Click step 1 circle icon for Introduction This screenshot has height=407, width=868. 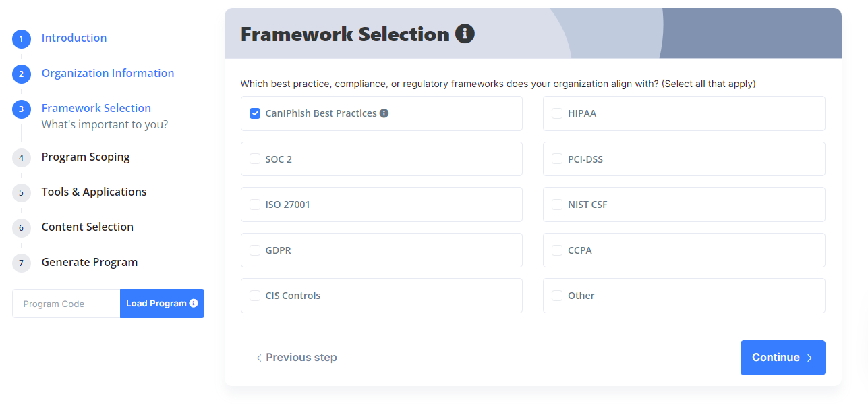[x=22, y=39]
